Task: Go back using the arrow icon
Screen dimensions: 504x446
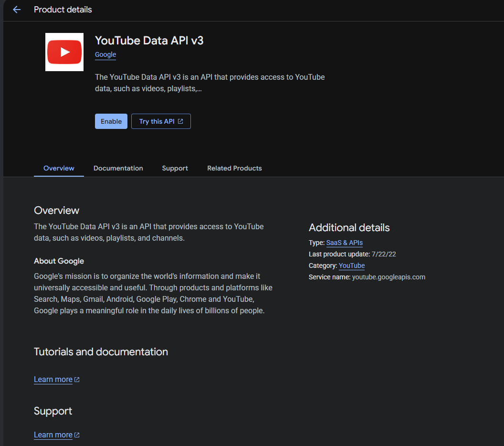Action: point(17,10)
